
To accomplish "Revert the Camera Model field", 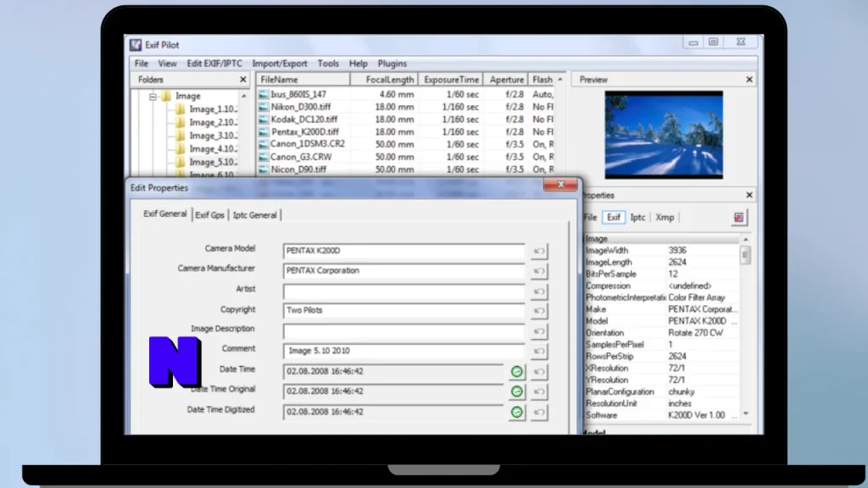I will tap(538, 251).
